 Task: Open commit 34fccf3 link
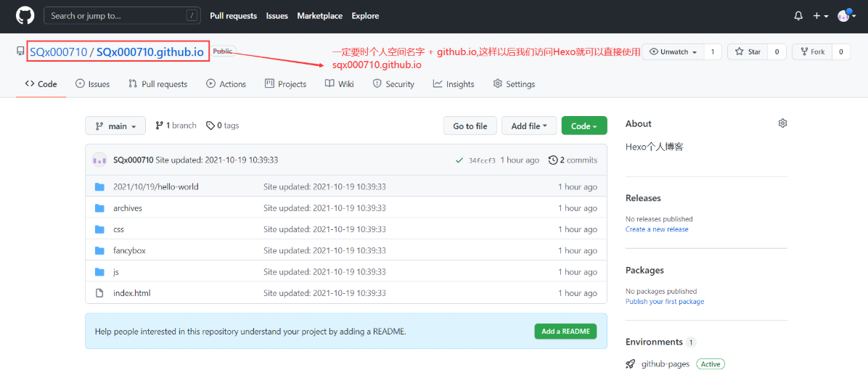click(482, 160)
